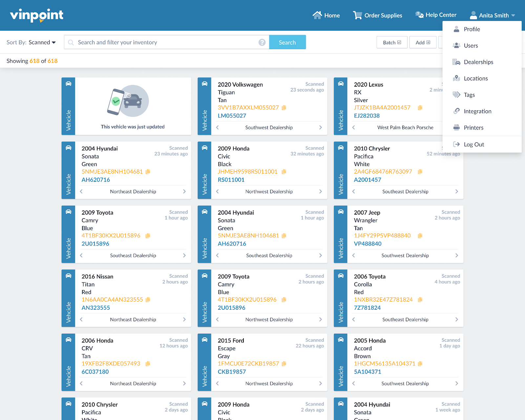Go to Home page

point(326,15)
